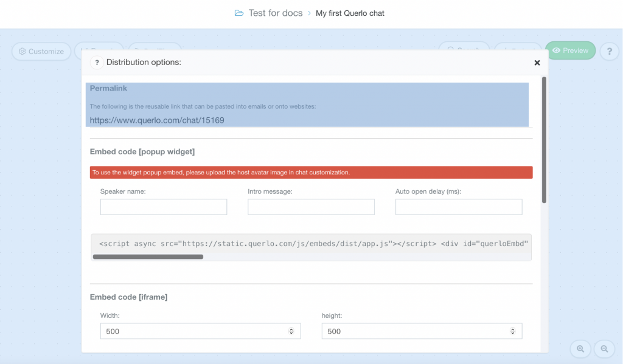Click the Width field stepper arrows
The image size is (623, 364).
(x=291, y=331)
